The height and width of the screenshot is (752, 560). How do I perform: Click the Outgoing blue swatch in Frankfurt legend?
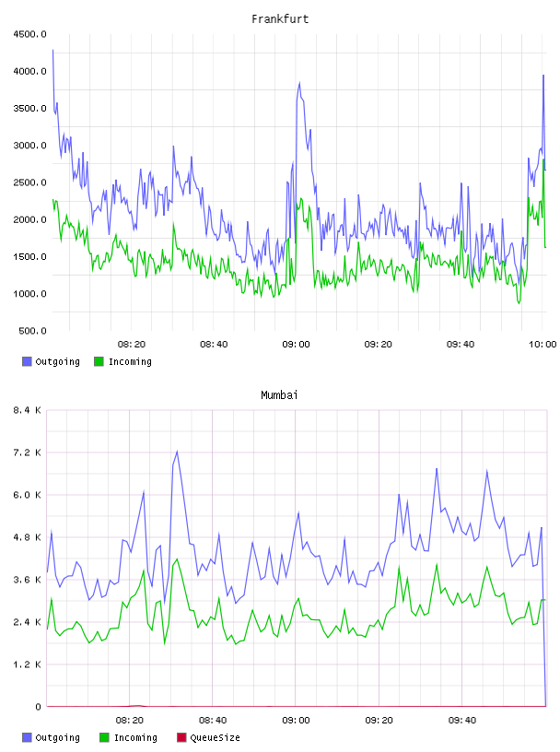[x=27, y=361]
